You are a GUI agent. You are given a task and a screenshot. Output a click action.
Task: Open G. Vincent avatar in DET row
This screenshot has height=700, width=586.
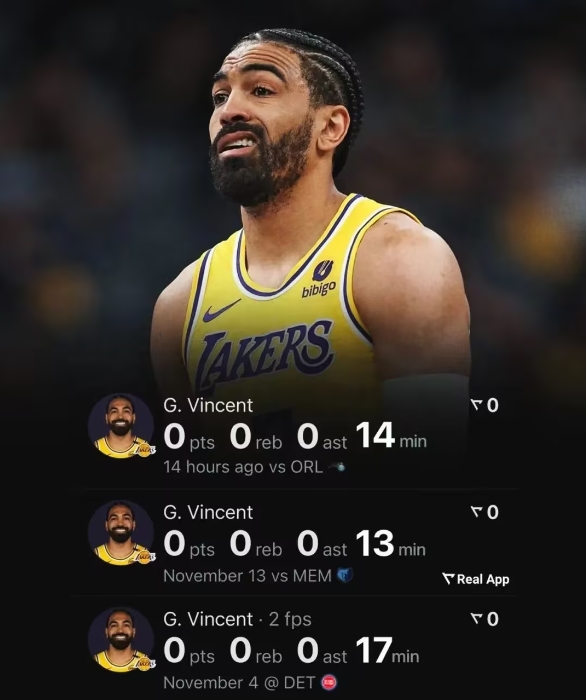click(121, 639)
